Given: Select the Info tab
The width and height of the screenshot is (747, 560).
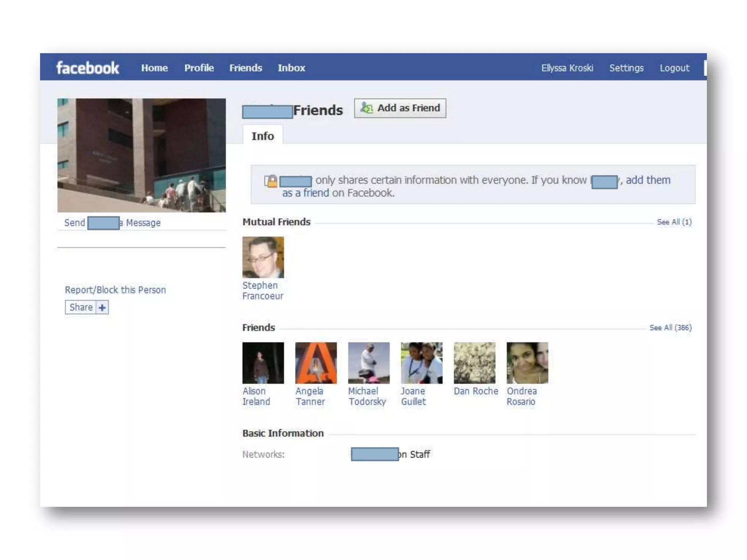Looking at the screenshot, I should 263,136.
